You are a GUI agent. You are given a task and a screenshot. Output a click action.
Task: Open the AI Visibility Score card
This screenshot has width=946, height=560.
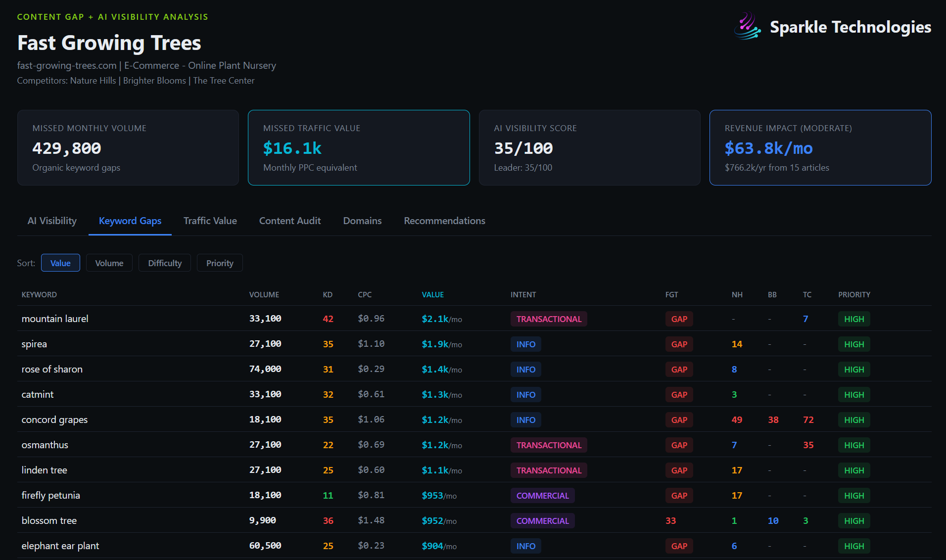coord(590,147)
